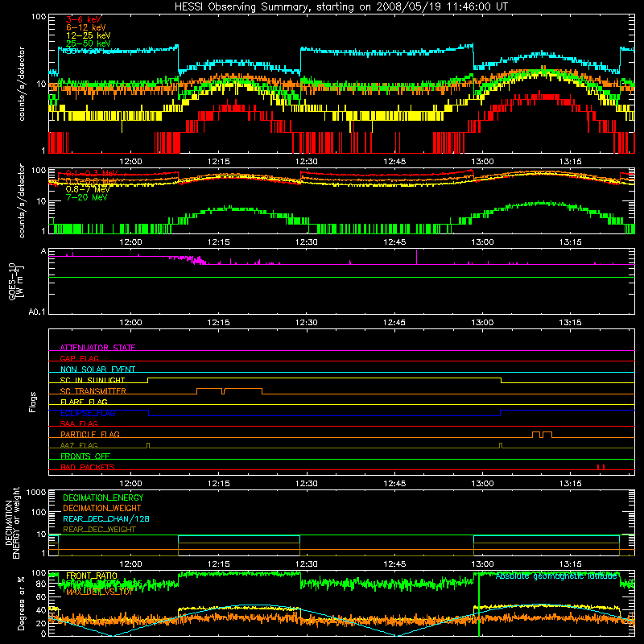Click the raised pulse on the SC_TRANSMITTER line
This screenshot has width=644, height=644.
[229, 391]
